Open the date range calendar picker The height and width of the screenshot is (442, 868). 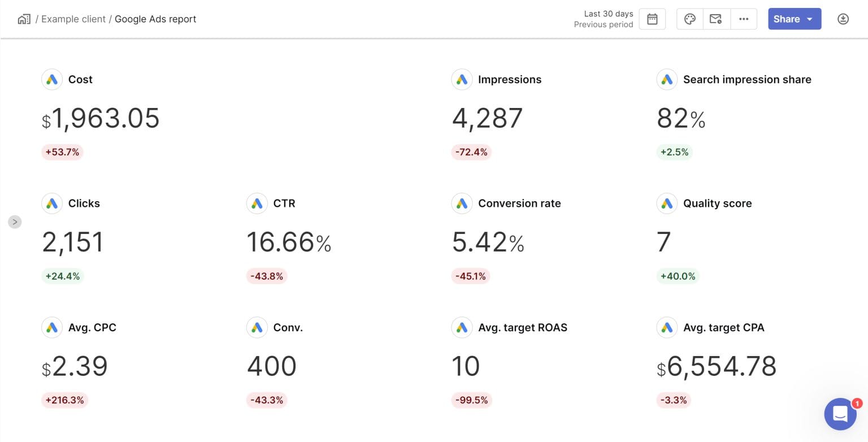pyautogui.click(x=652, y=19)
